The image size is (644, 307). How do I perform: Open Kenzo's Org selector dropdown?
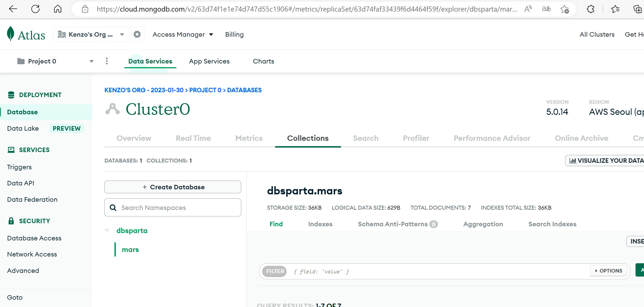coord(92,34)
